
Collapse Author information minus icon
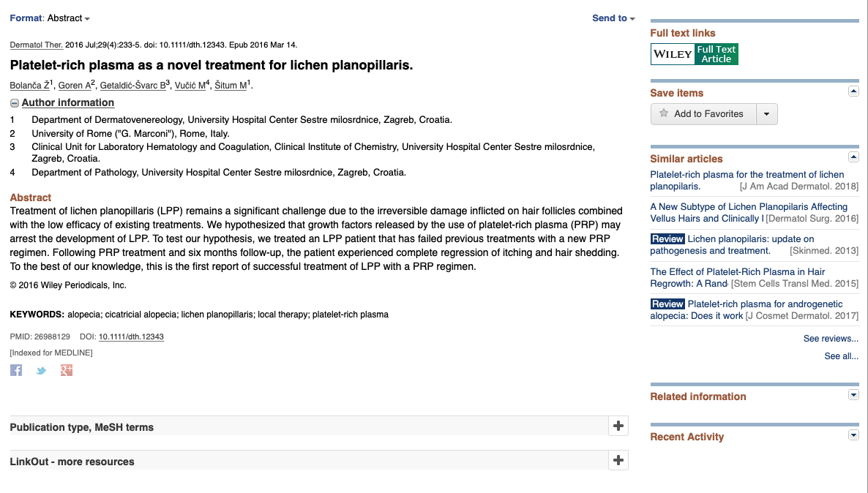(x=15, y=103)
